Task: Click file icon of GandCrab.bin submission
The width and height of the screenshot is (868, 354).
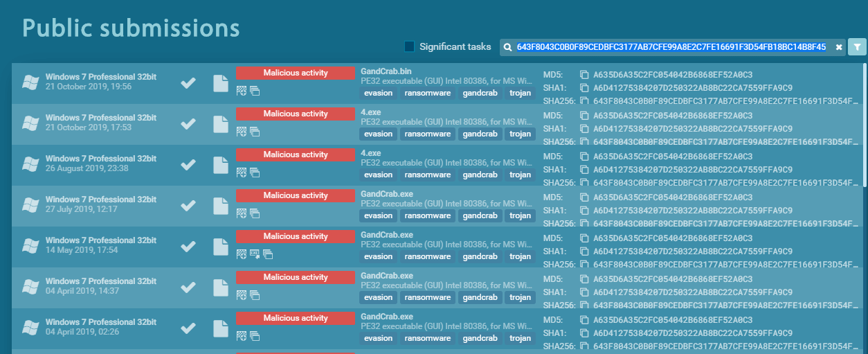Action: pyautogui.click(x=220, y=83)
